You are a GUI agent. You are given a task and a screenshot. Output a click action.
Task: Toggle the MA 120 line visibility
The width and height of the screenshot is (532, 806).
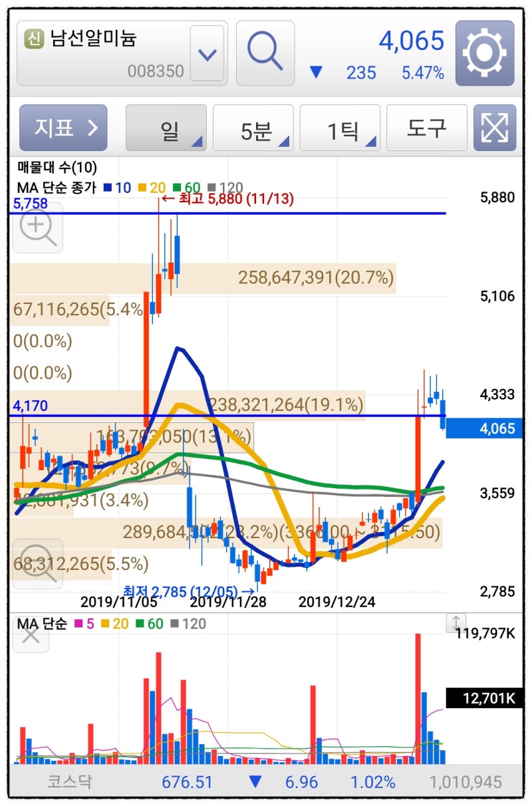pyautogui.click(x=227, y=187)
